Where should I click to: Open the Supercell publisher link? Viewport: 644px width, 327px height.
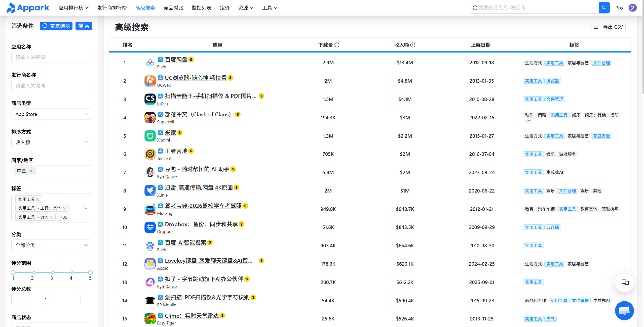tap(166, 122)
